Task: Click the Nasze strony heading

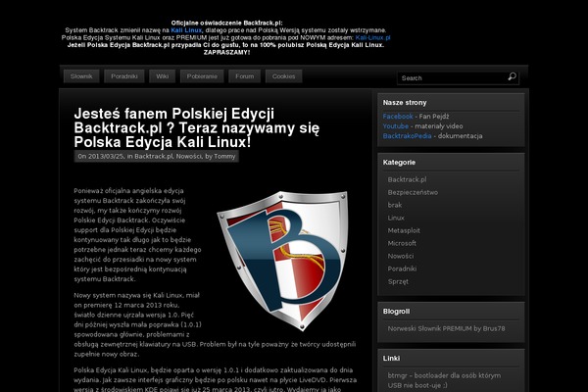Action: click(405, 102)
